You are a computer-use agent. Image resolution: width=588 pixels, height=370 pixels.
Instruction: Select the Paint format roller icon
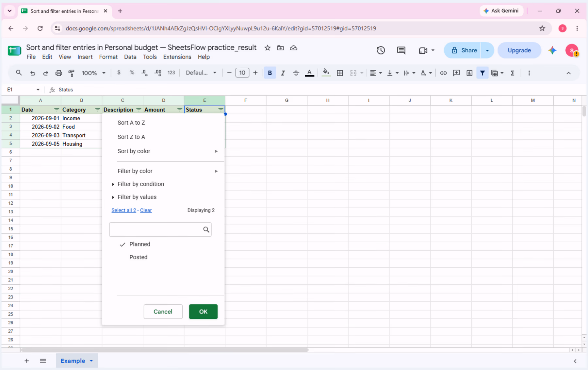(72, 73)
